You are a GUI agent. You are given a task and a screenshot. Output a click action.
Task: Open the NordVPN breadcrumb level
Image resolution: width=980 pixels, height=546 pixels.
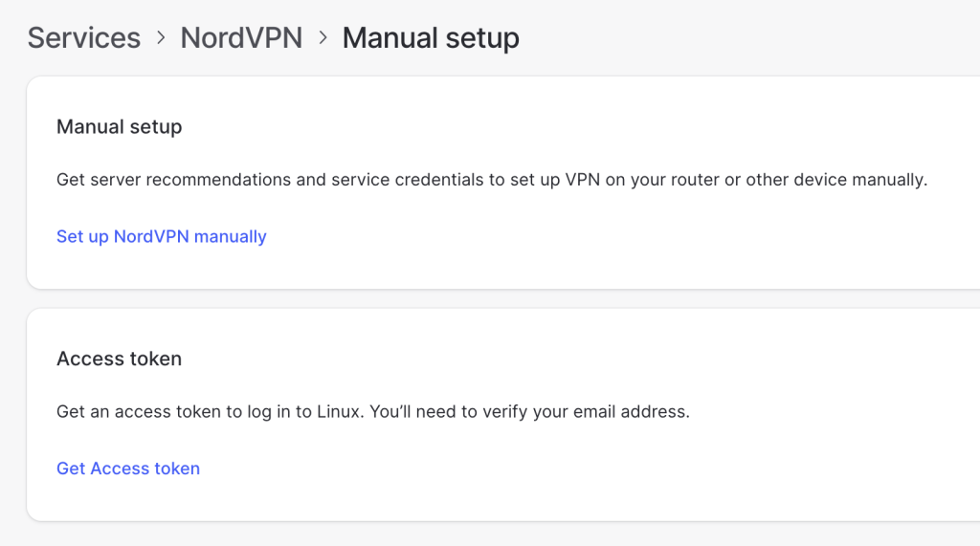[241, 38]
